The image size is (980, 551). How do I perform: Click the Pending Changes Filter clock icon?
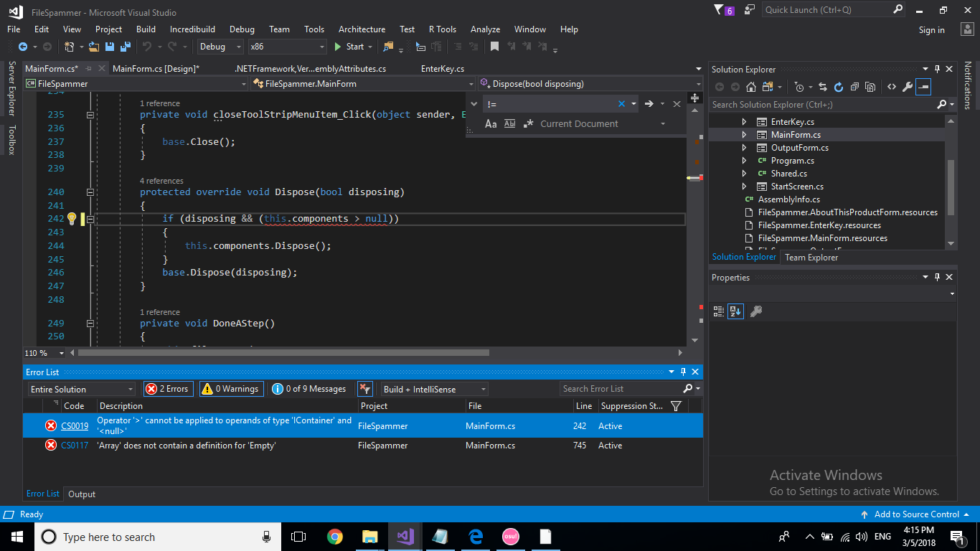point(799,87)
